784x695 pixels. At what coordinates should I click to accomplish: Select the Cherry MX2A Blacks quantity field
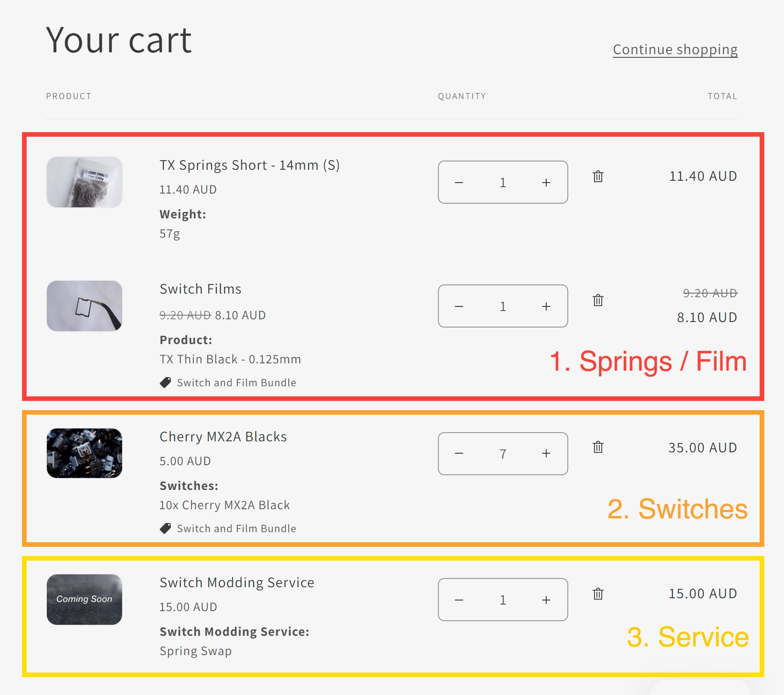pyautogui.click(x=503, y=454)
